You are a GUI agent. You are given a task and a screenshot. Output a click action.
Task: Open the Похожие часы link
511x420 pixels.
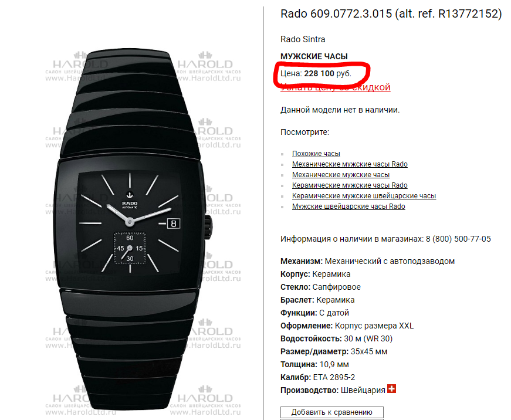(316, 154)
